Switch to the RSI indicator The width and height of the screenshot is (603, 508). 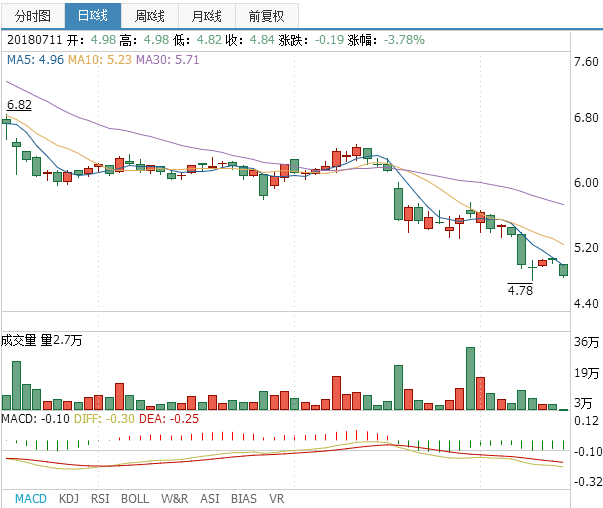100,499
